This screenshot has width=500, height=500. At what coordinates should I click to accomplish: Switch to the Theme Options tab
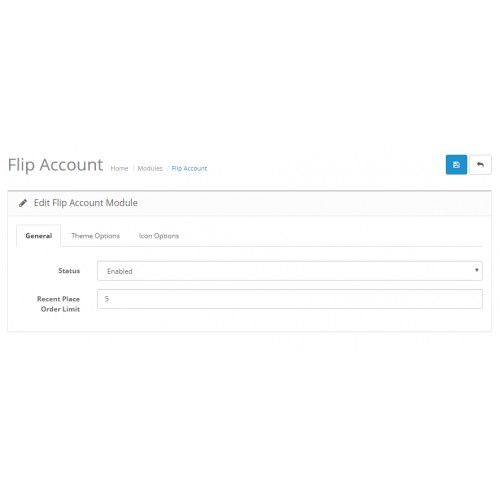95,236
